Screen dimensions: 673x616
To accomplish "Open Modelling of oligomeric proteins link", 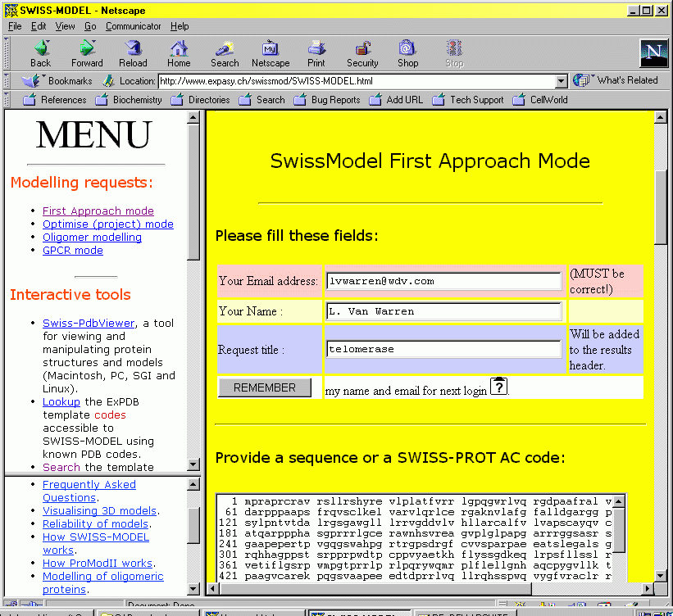I will [103, 582].
